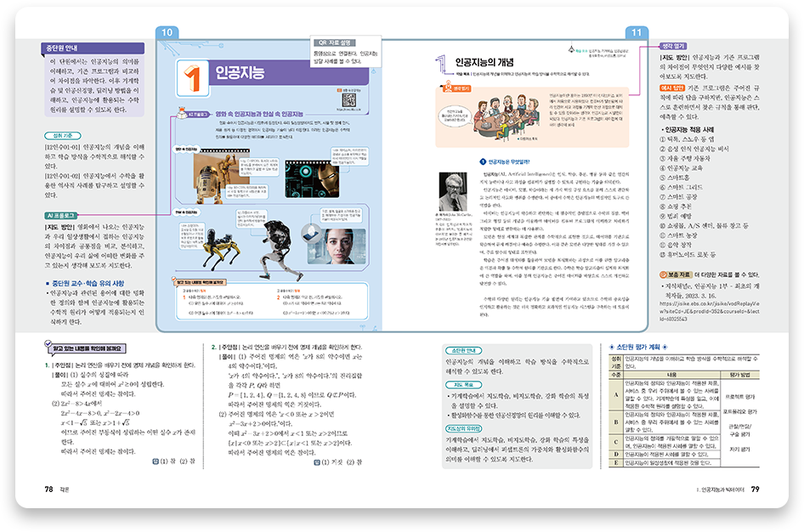Viewport: 804px width, 532px height.
Task: Click list item ⑦ 스마트 공장
Action: [x=678, y=197]
